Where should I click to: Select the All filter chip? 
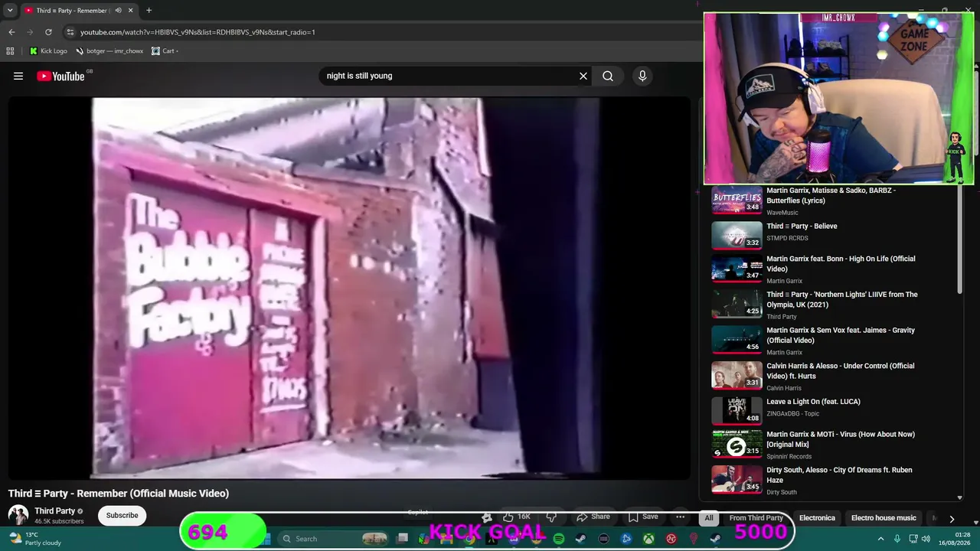coord(709,518)
